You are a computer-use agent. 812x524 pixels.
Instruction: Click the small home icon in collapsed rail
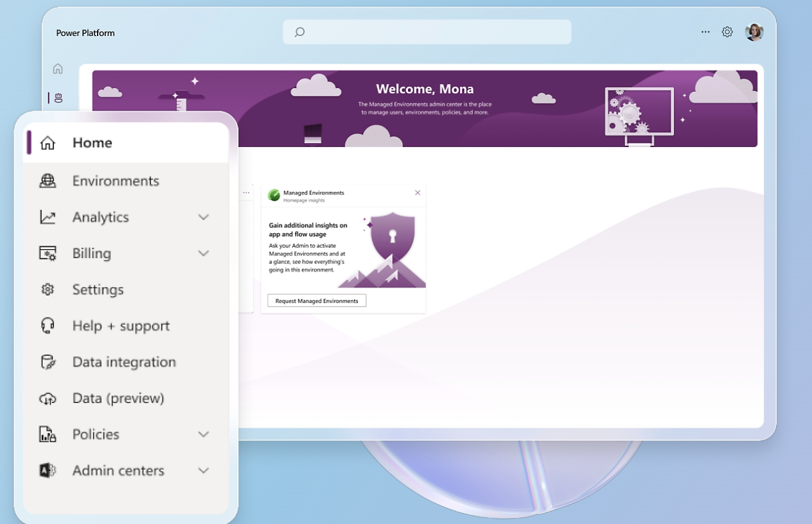point(58,69)
